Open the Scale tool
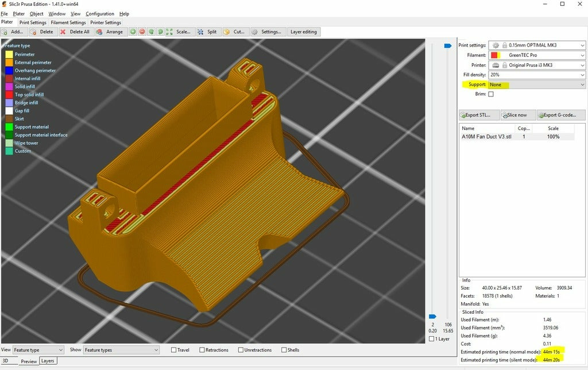 182,32
